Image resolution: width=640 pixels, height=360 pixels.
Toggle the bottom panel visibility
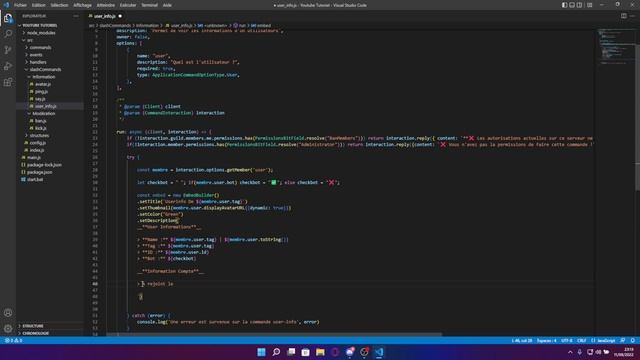572,5
